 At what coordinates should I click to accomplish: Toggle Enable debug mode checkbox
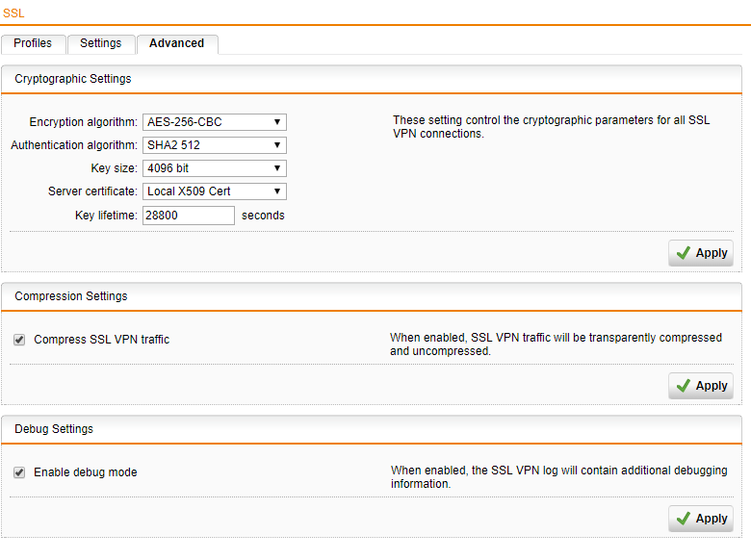click(19, 472)
